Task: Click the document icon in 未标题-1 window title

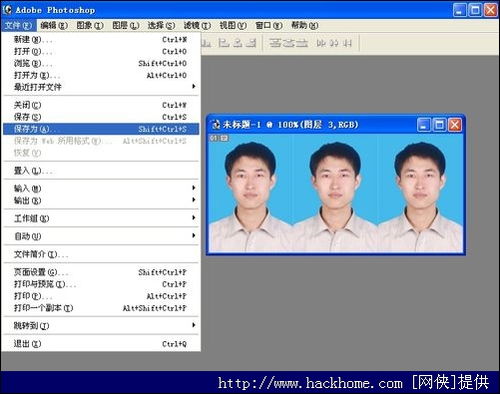Action: 216,124
